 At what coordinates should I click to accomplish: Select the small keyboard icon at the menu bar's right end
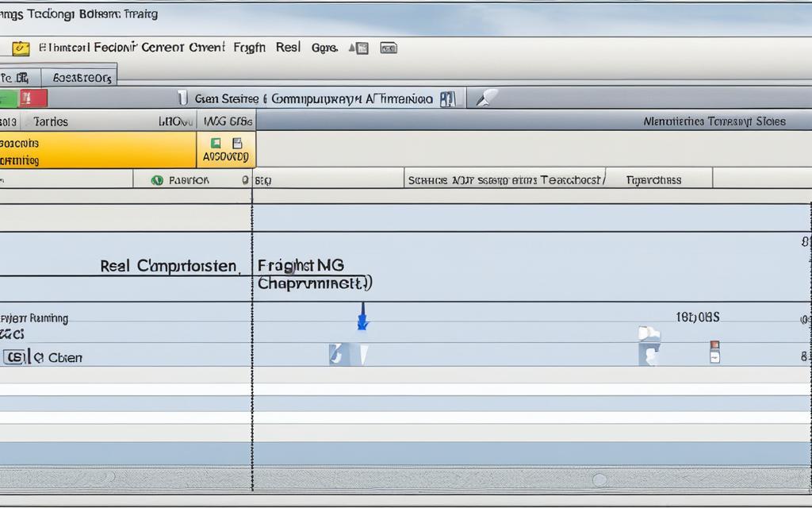click(388, 48)
